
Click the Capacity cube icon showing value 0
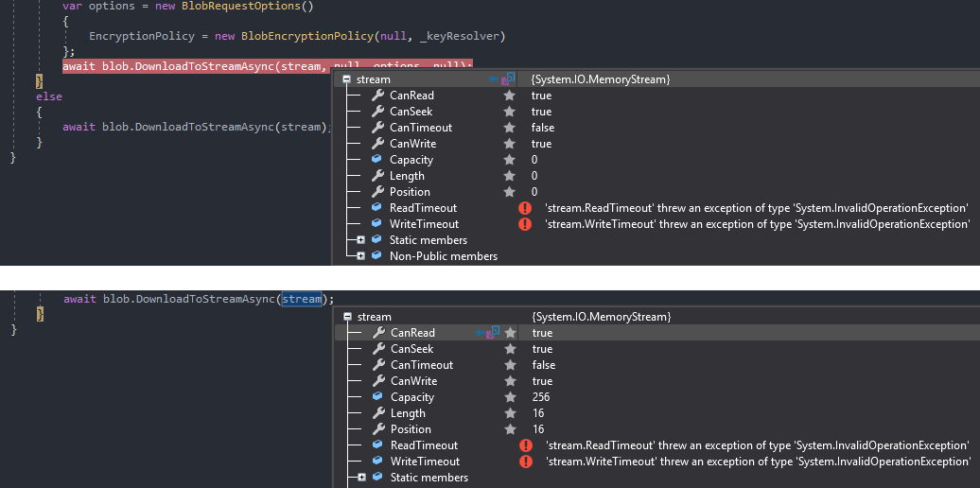(376, 159)
